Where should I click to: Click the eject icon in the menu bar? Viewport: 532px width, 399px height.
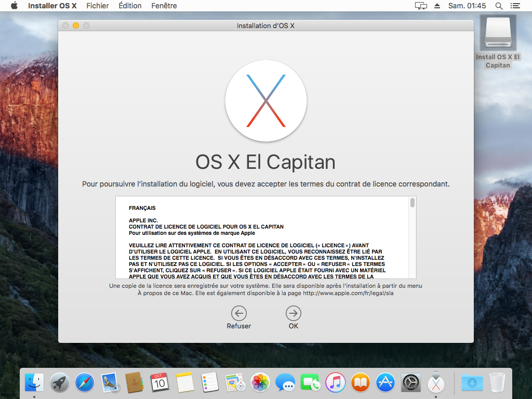tap(437, 6)
